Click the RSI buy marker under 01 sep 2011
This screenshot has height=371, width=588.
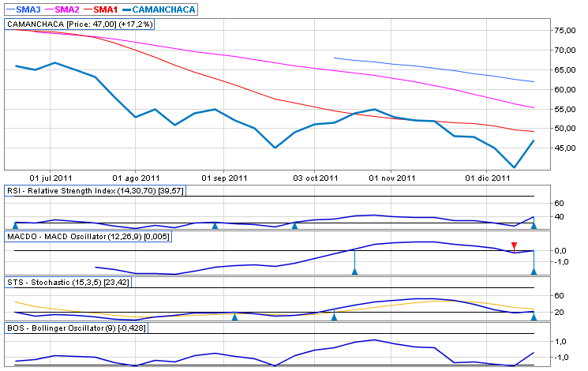(215, 226)
